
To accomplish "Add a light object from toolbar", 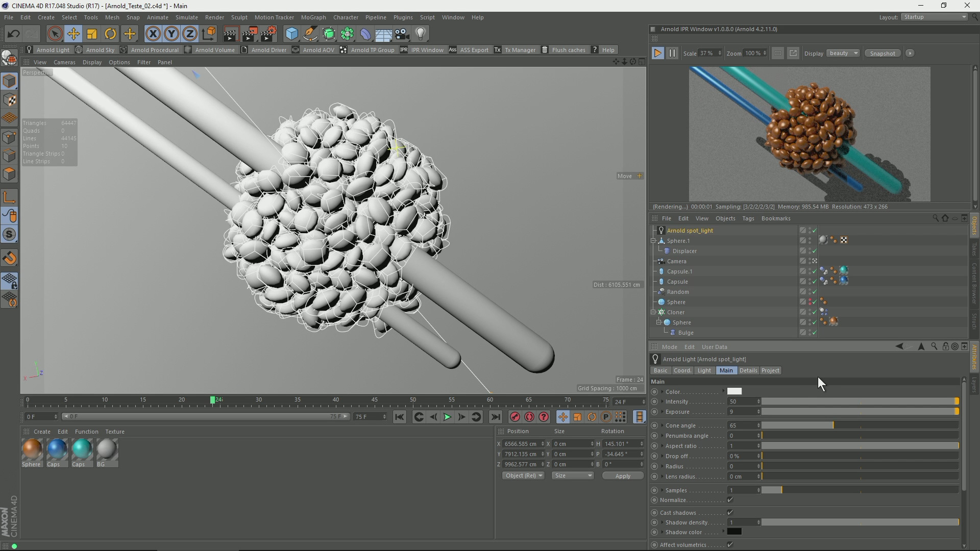I will 421,34.
